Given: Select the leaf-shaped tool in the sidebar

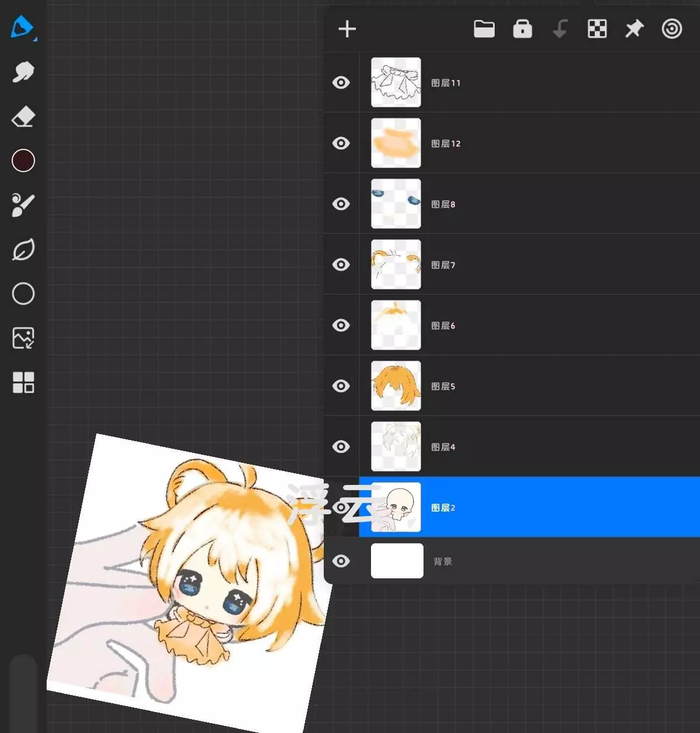Looking at the screenshot, I should 23,250.
